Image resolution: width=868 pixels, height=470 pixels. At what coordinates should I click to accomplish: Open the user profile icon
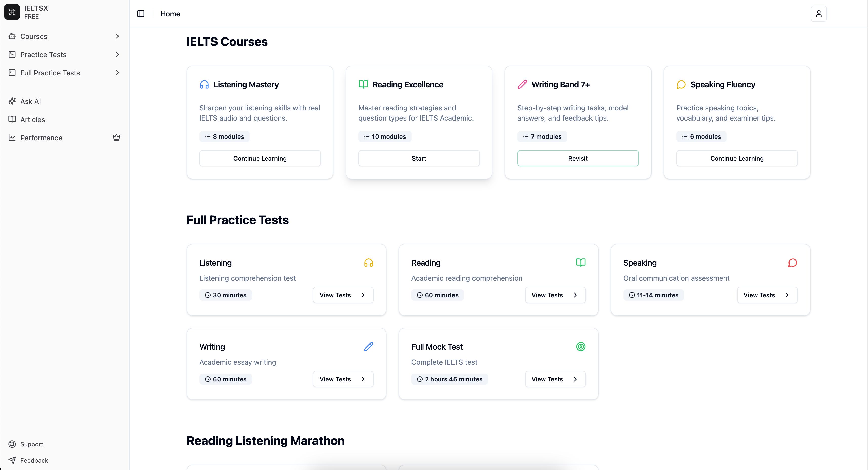[819, 14]
